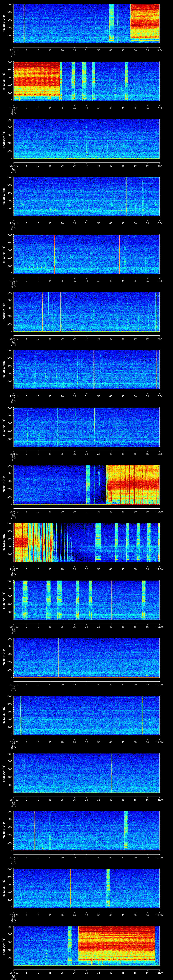Select the spectrogram panel starting at 9:10:00
The image size is (173, 980).
pos(87,543)
